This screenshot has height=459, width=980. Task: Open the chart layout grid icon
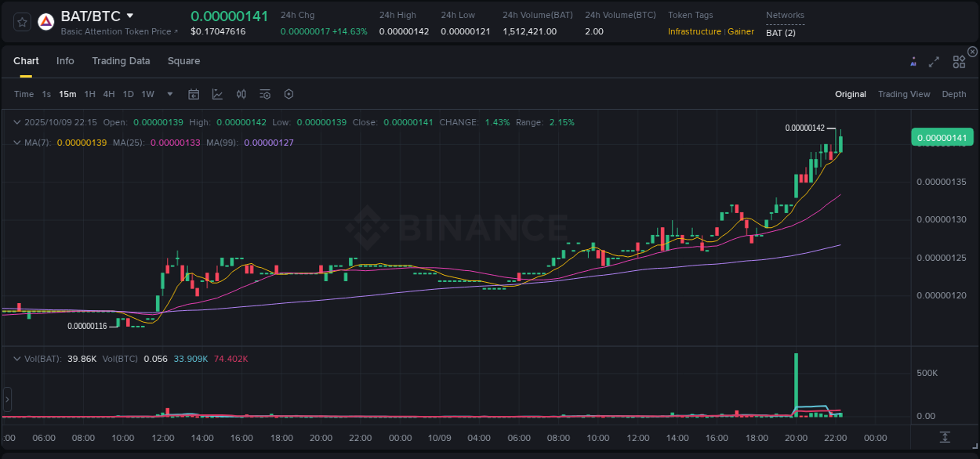959,60
